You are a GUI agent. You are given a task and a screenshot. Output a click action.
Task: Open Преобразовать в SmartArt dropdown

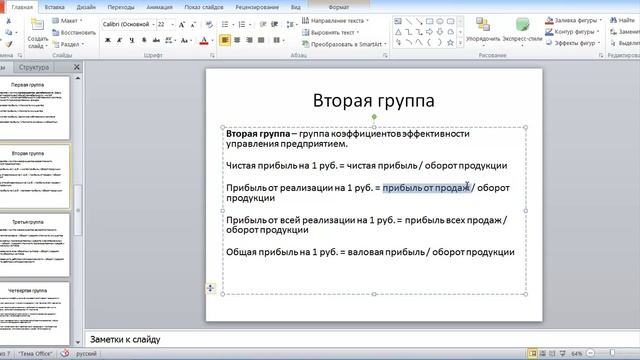(344, 44)
